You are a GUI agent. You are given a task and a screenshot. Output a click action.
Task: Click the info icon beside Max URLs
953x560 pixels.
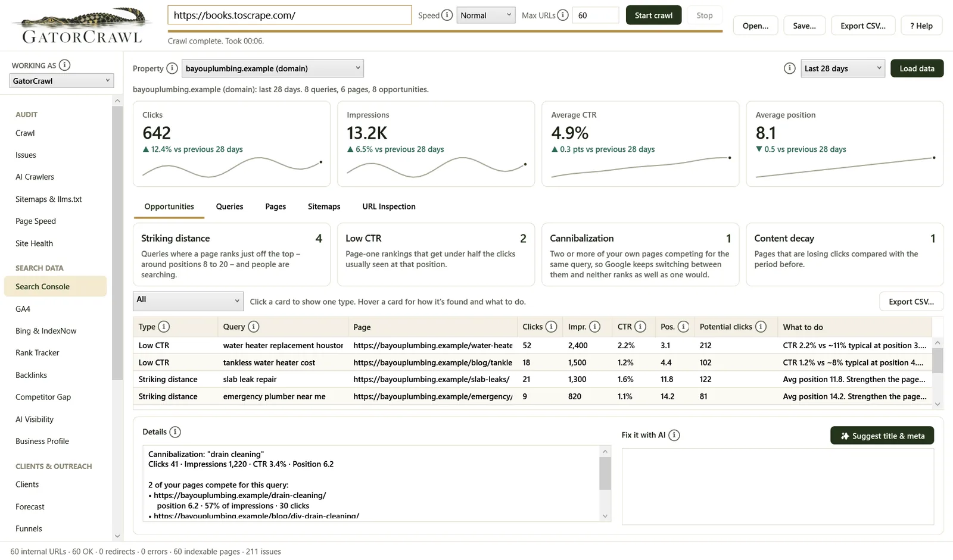pos(563,15)
